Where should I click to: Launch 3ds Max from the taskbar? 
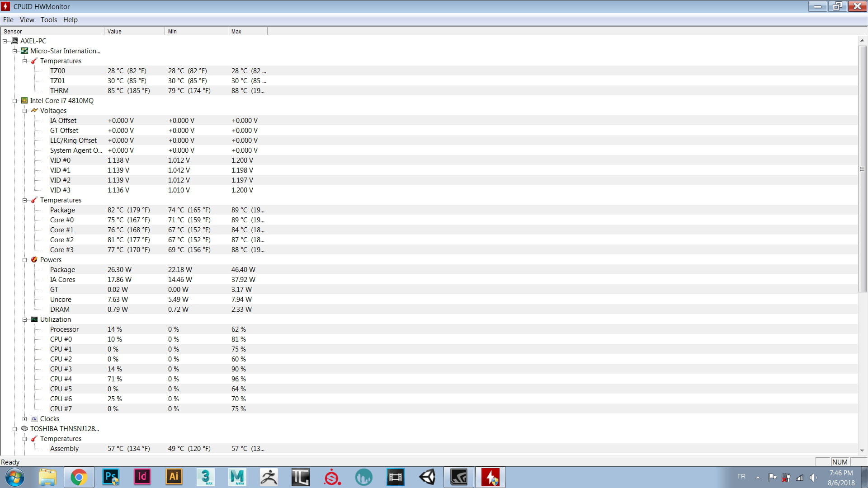click(x=206, y=477)
